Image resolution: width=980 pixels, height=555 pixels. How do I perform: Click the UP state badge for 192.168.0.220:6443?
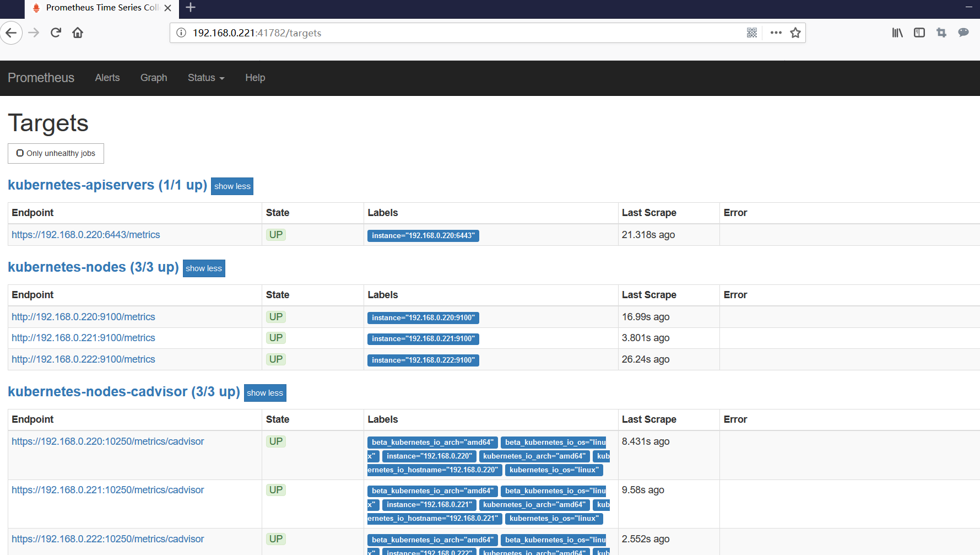pyautogui.click(x=276, y=235)
